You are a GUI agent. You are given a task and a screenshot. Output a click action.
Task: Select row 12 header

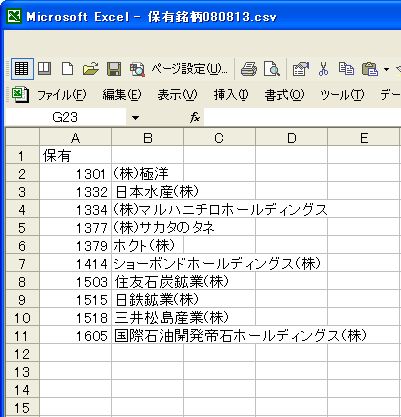(x=23, y=354)
